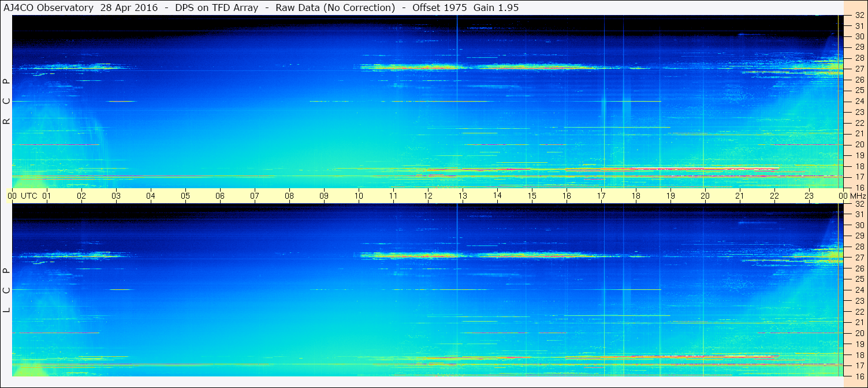The image size is (868, 388).
Task: Click the 20 MHz tick in RCP scale
Action: 859,144
